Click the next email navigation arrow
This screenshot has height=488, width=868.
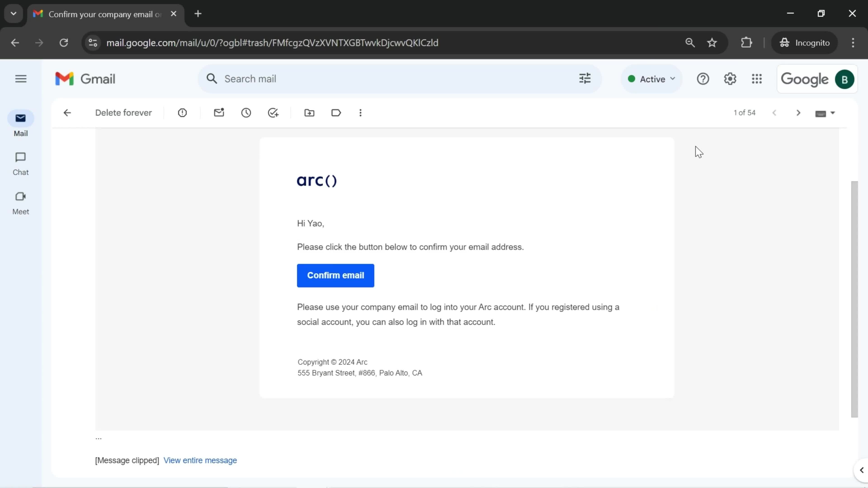[x=798, y=113]
